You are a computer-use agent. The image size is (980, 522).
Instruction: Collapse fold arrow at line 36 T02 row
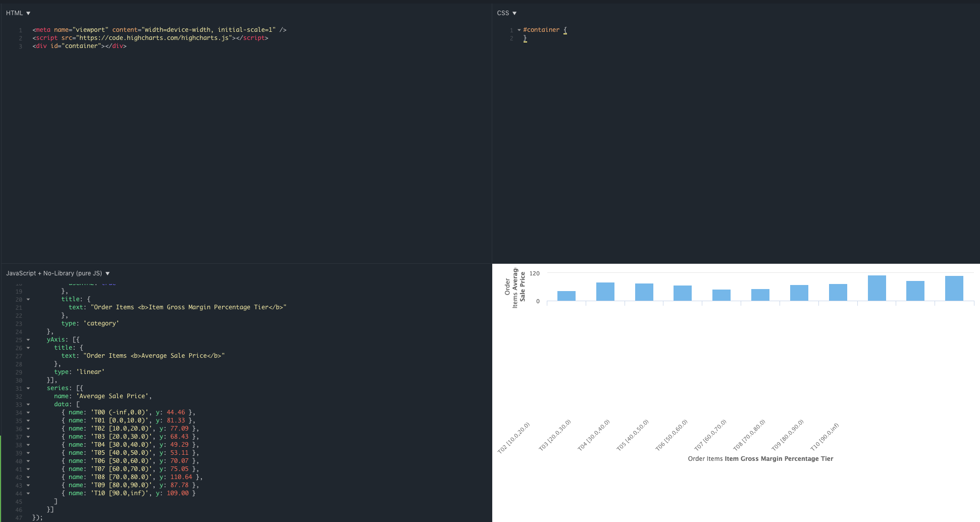(x=28, y=429)
